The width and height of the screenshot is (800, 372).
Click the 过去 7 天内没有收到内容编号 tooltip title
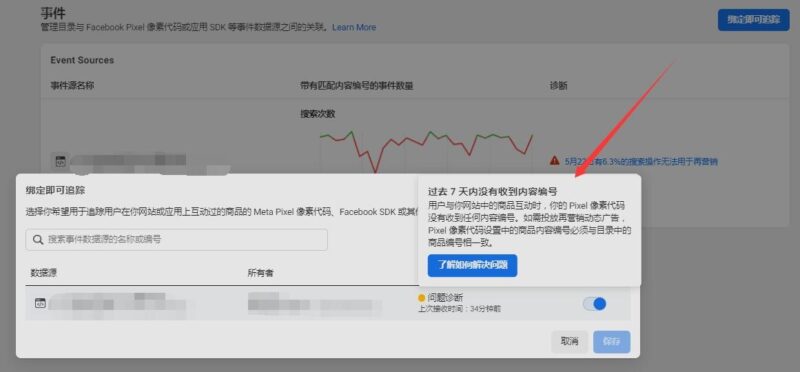coord(492,192)
